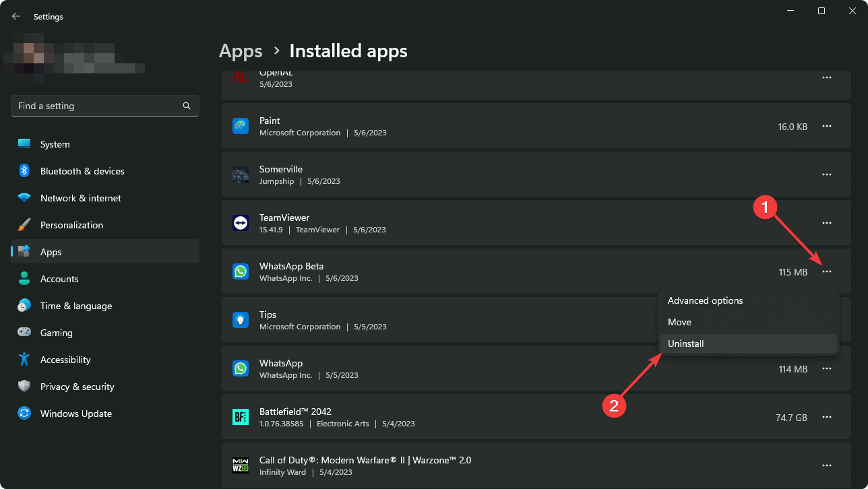Open the options menu for TeamViewer

click(827, 223)
